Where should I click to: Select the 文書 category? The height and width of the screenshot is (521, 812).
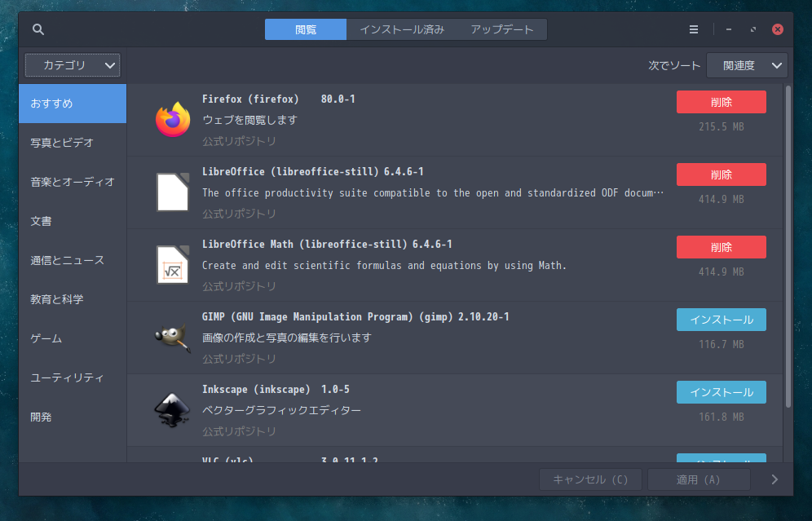73,221
